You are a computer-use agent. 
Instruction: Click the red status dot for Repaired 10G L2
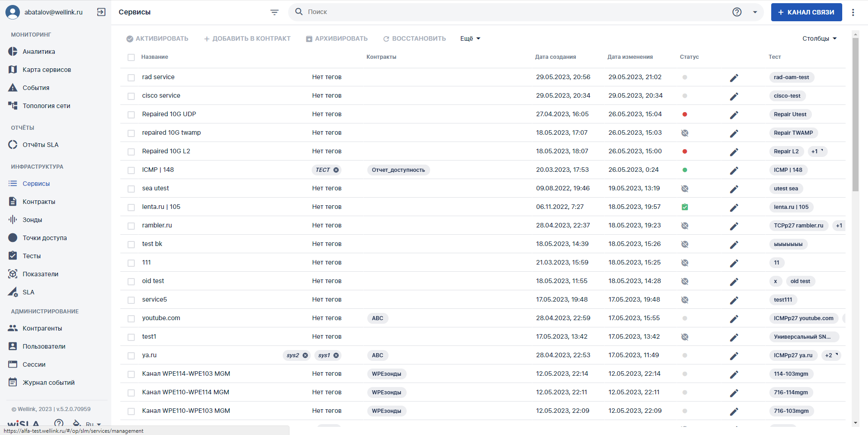coord(685,151)
